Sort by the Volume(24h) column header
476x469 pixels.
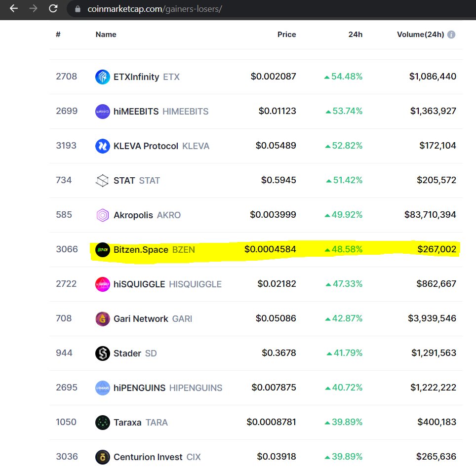[420, 34]
